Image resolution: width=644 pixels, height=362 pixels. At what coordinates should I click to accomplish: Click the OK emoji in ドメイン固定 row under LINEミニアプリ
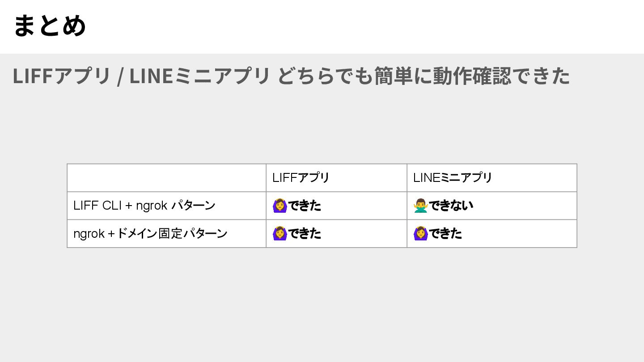coord(421,233)
